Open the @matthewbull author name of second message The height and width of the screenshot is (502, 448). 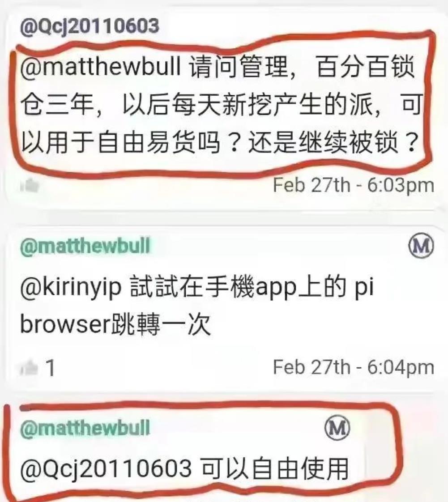(x=85, y=246)
